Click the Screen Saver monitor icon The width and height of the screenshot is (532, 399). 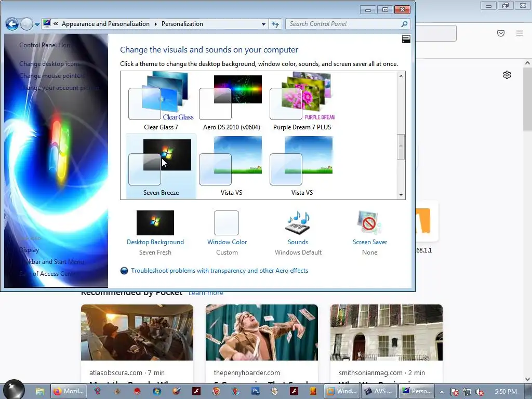(369, 223)
